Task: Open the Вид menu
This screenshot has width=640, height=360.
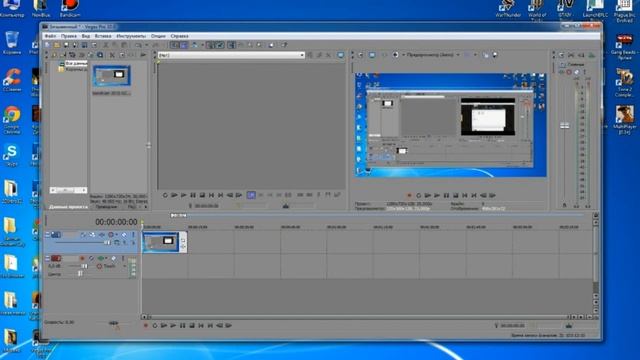Action: pos(86,36)
